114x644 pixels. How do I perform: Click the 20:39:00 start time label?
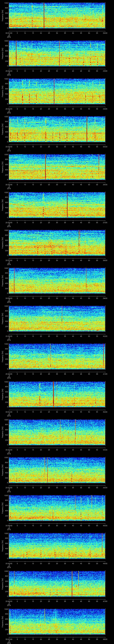tap(9, 336)
